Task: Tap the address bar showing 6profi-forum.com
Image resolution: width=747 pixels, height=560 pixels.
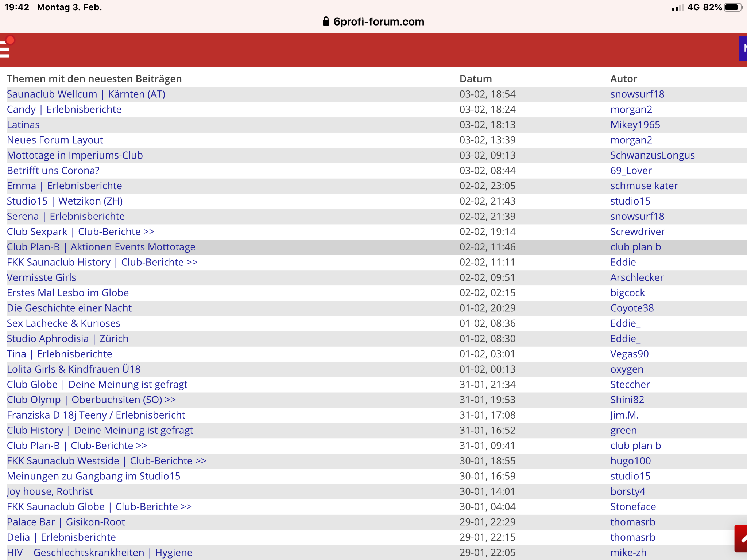Action: pos(378,22)
